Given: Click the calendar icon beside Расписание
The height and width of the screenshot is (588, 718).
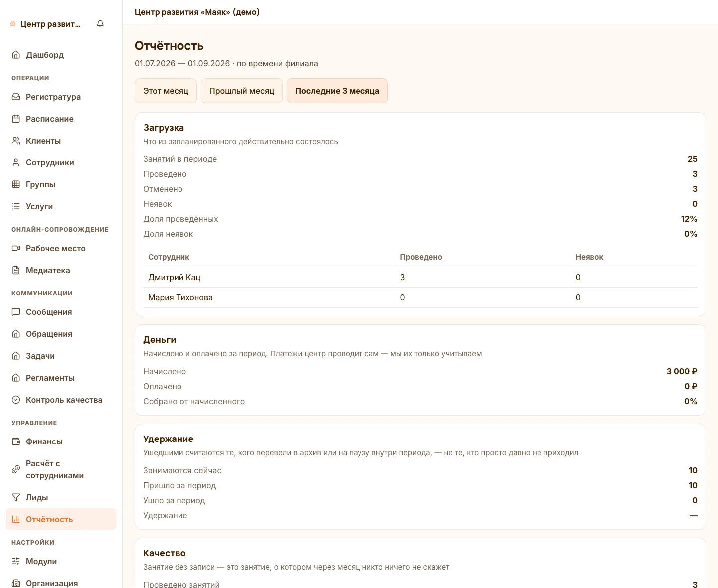Looking at the screenshot, I should (x=16, y=119).
